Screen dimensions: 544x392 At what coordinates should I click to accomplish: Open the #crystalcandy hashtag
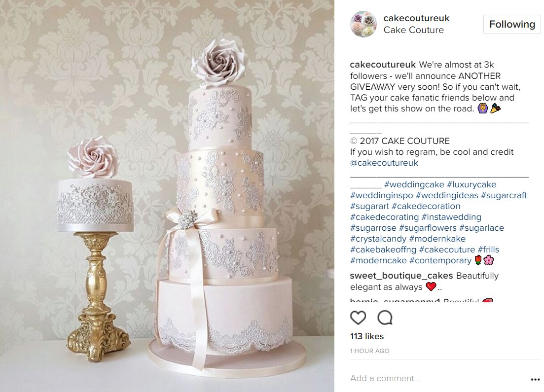[x=378, y=239]
